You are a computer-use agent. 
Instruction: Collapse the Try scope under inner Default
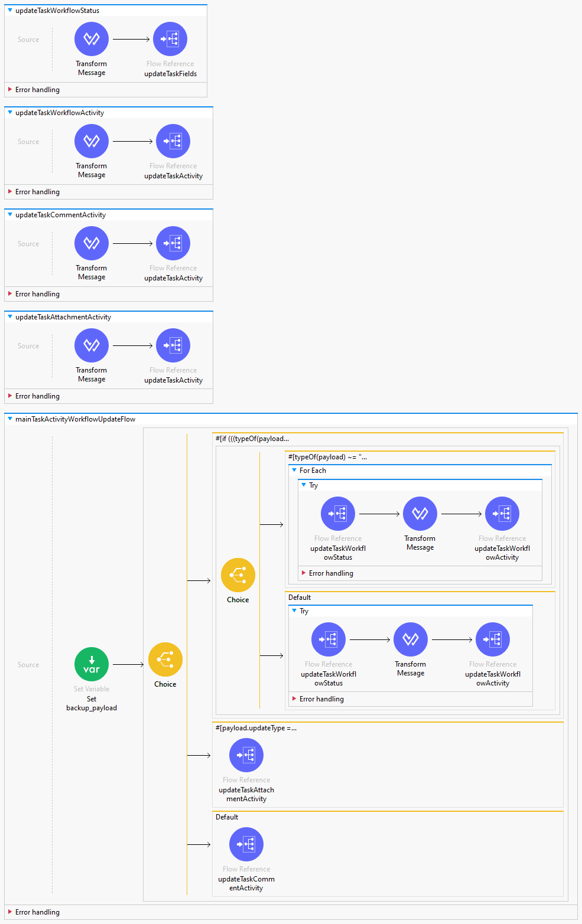point(294,611)
